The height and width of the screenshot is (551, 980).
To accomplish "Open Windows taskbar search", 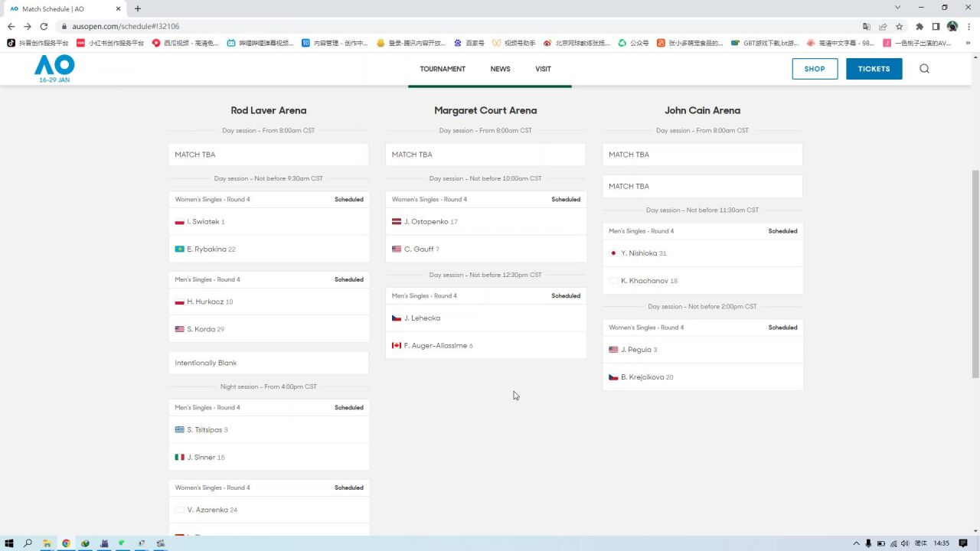I will pyautogui.click(x=28, y=543).
